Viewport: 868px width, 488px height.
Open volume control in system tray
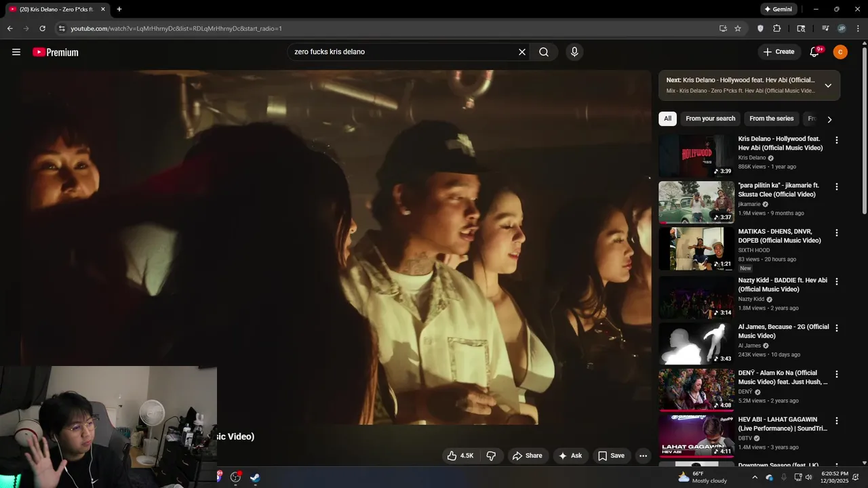click(808, 477)
